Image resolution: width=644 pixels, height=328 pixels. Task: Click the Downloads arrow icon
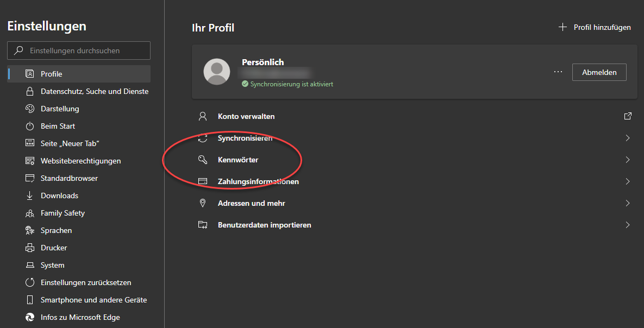[30, 195]
